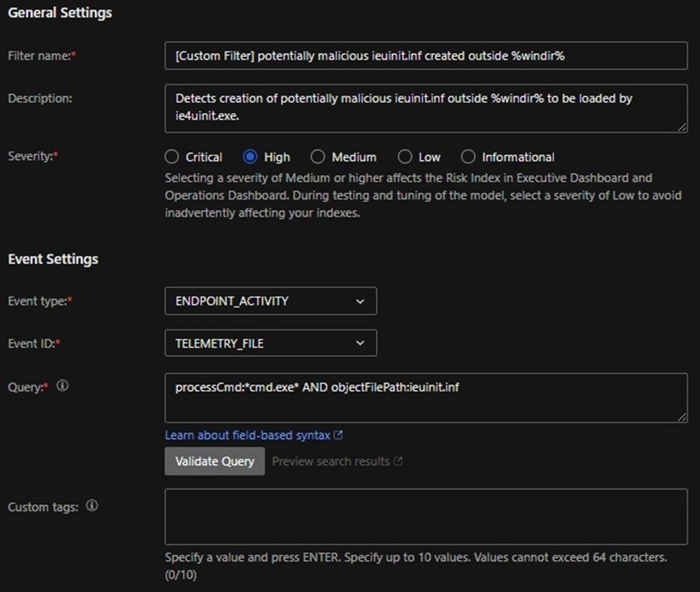Select the High severity option

(x=250, y=157)
